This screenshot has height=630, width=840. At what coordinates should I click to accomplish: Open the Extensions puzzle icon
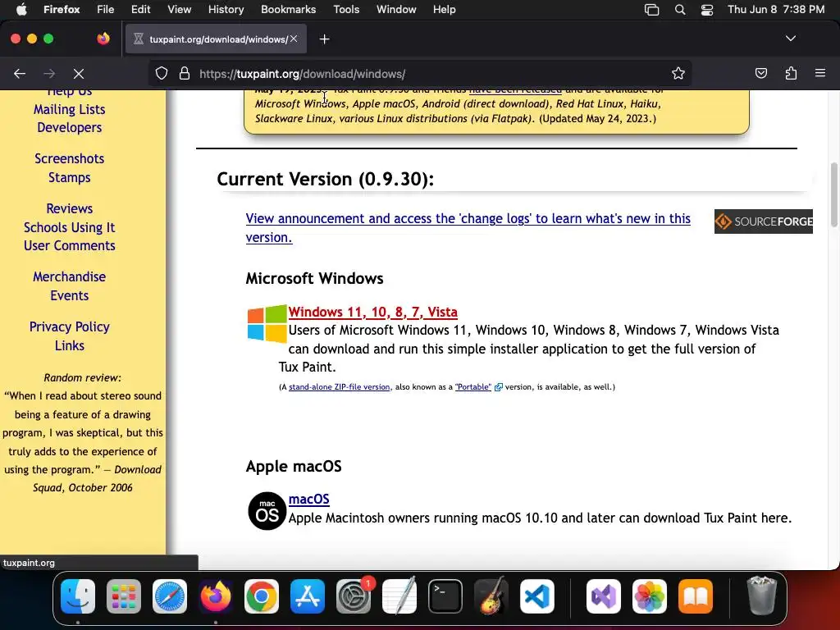[x=791, y=74]
